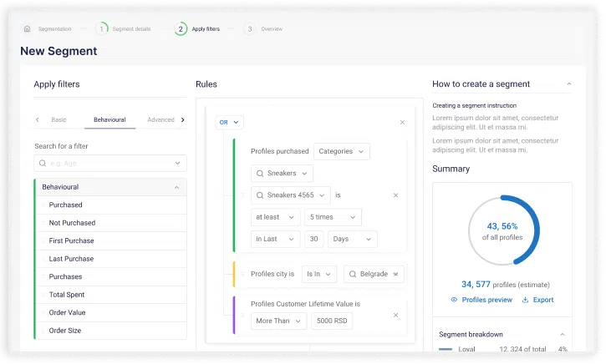The image size is (606, 364).
Task: Select the Total Spent filter
Action: tap(67, 295)
